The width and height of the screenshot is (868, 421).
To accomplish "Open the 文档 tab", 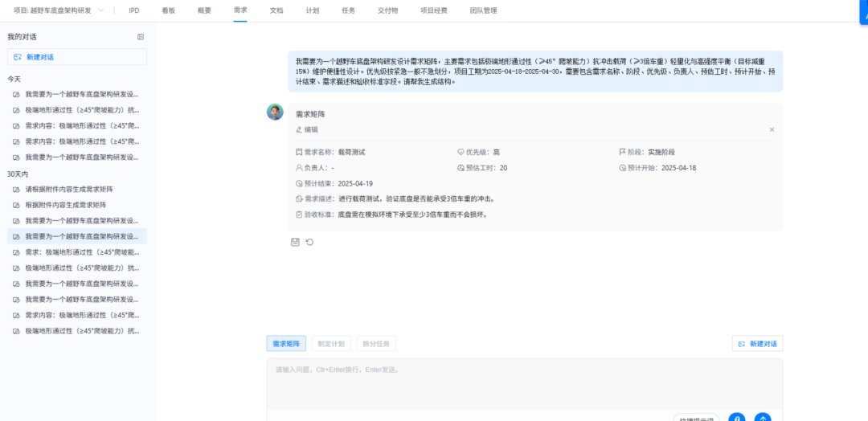I will [276, 10].
